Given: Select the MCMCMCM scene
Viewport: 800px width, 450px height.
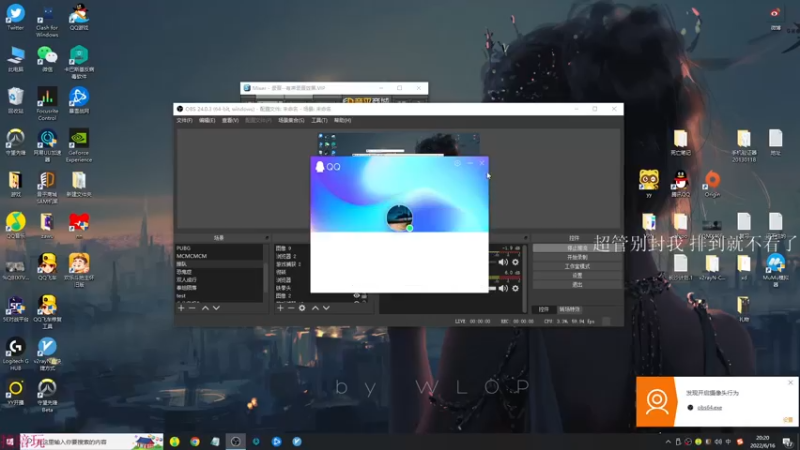Looking at the screenshot, I should (219, 256).
